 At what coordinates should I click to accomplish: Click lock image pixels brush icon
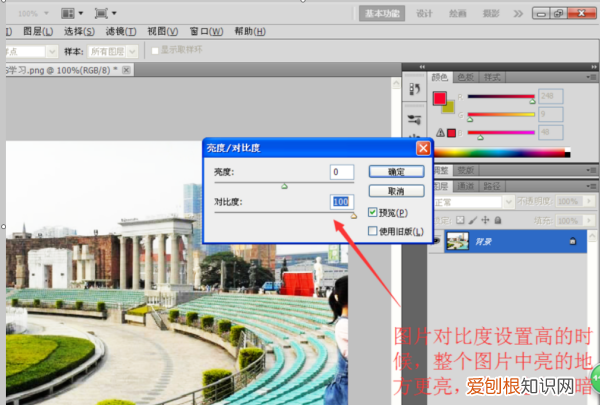pos(473,220)
